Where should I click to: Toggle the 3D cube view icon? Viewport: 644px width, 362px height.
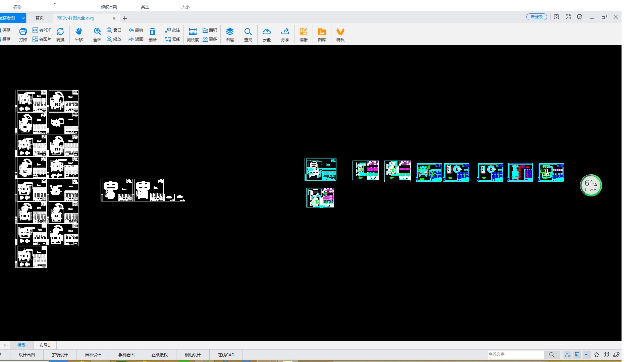pos(606,355)
